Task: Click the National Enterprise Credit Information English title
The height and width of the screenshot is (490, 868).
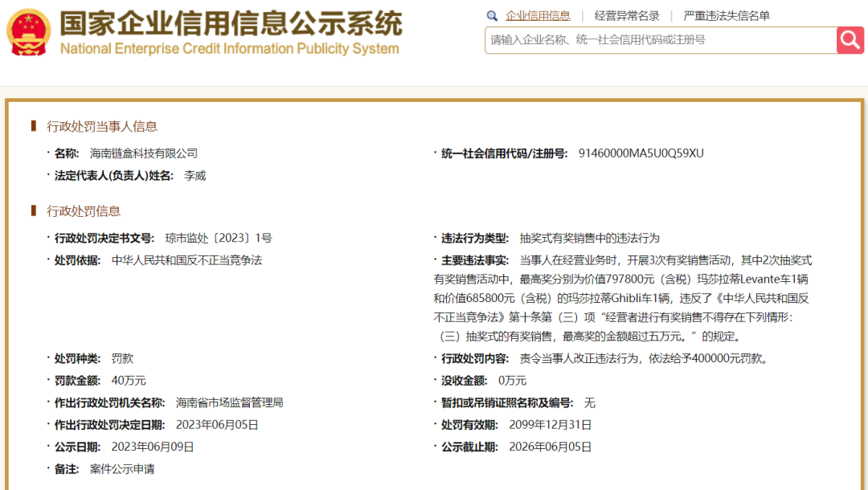Action: [229, 49]
